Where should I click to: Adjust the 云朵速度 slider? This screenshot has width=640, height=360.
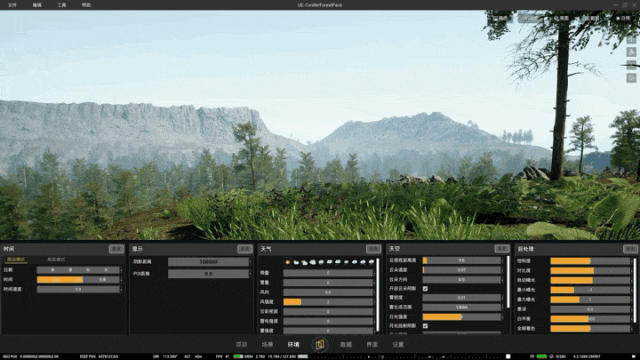pyautogui.click(x=462, y=270)
